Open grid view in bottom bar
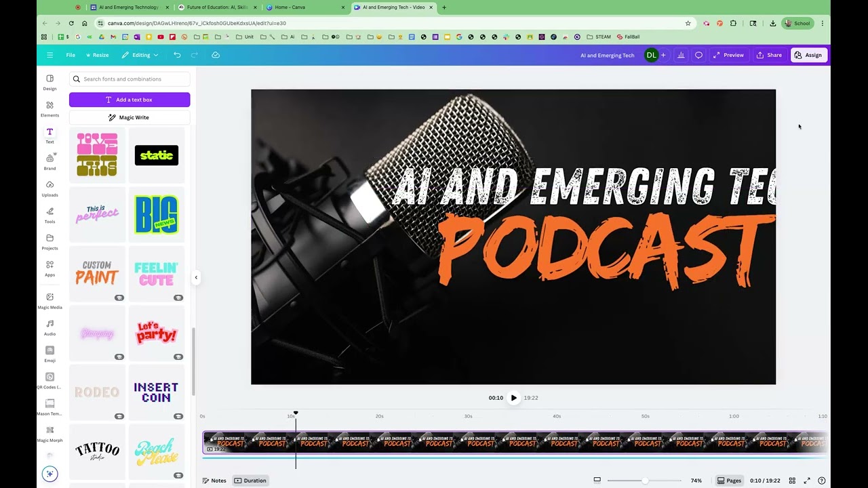This screenshot has width=868, height=488. tap(792, 481)
